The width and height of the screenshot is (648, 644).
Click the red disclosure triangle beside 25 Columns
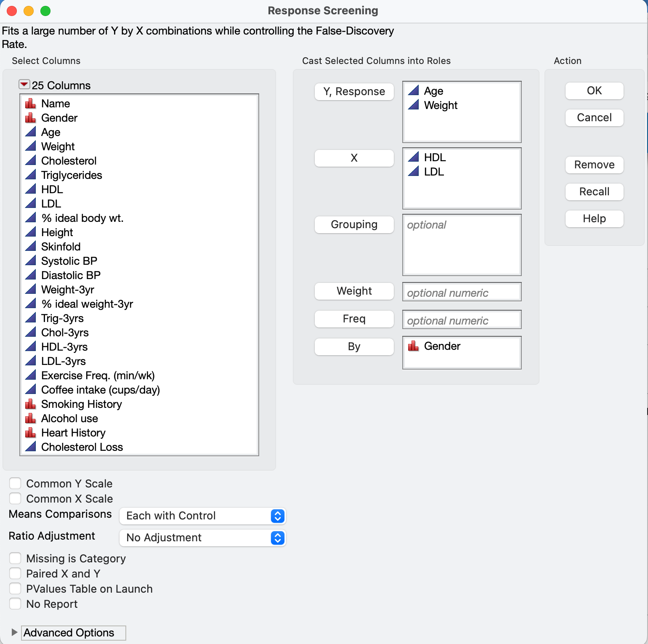25,84
